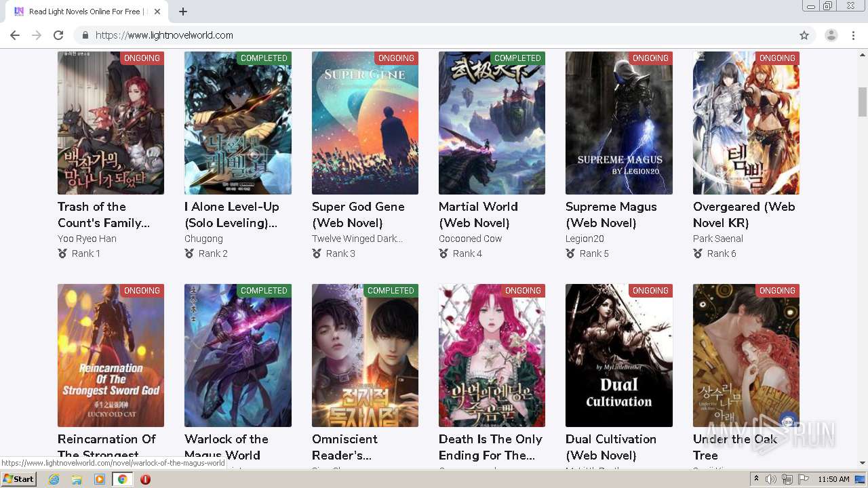Screen dimensions: 868x488
Task: Click author name Legion20
Action: tap(585, 239)
